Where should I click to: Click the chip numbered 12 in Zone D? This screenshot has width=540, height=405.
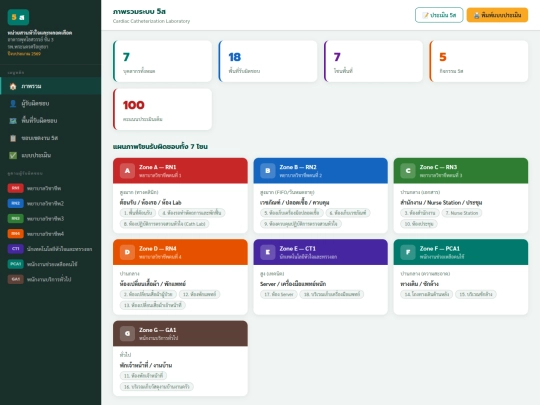coord(200,294)
